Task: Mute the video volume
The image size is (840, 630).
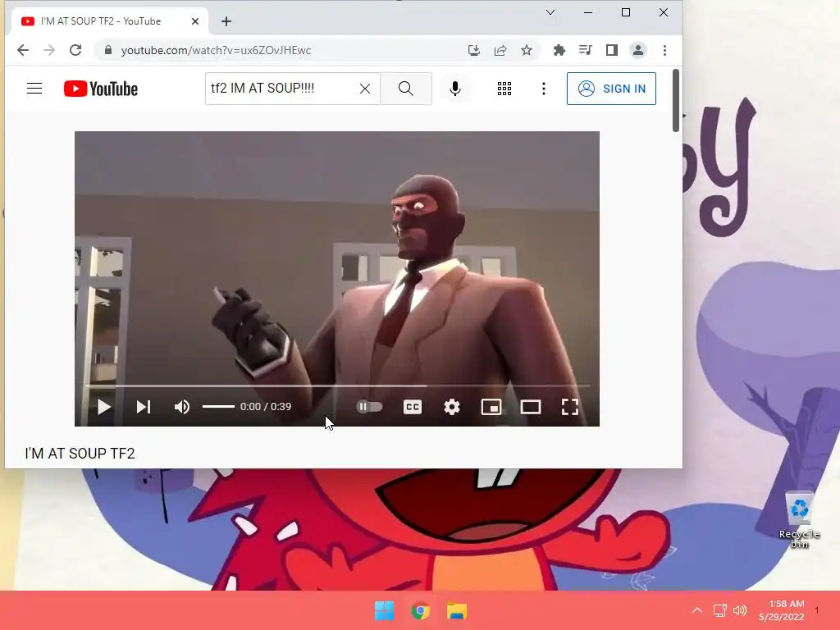Action: click(x=182, y=407)
